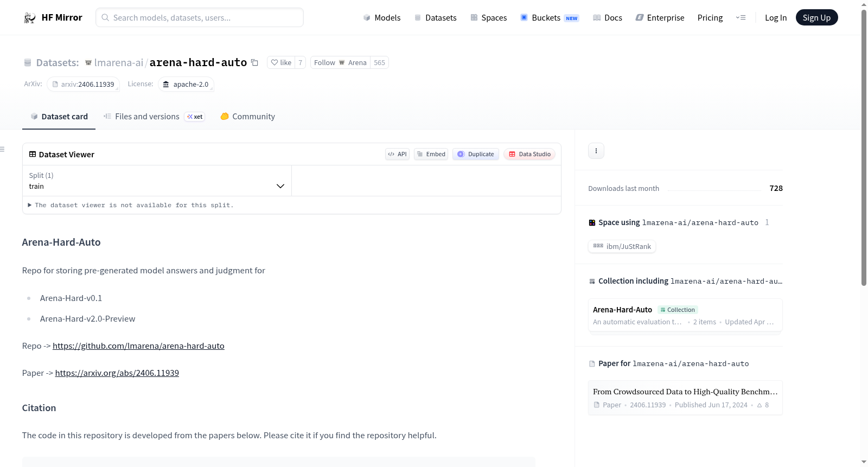Open the Arena-Hard-Auto collection card
This screenshot has height=467, width=868.
pyautogui.click(x=685, y=315)
